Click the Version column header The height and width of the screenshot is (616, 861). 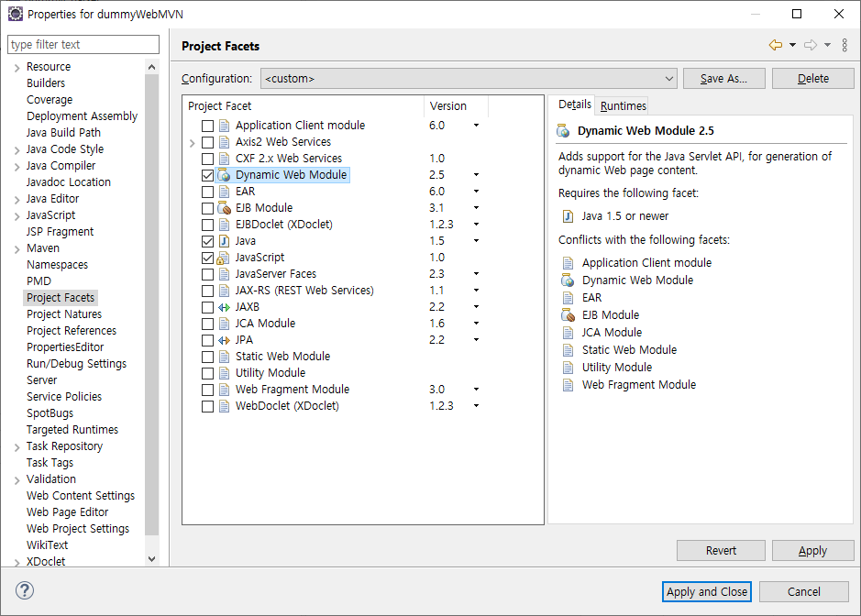[456, 106]
